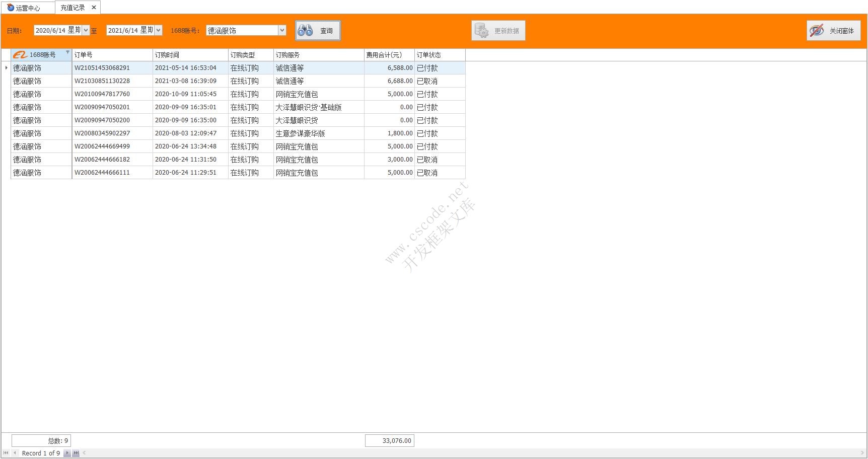Viewport: 868px width, 459px height.
Task: Sort by 订单号 column header
Action: pos(112,55)
